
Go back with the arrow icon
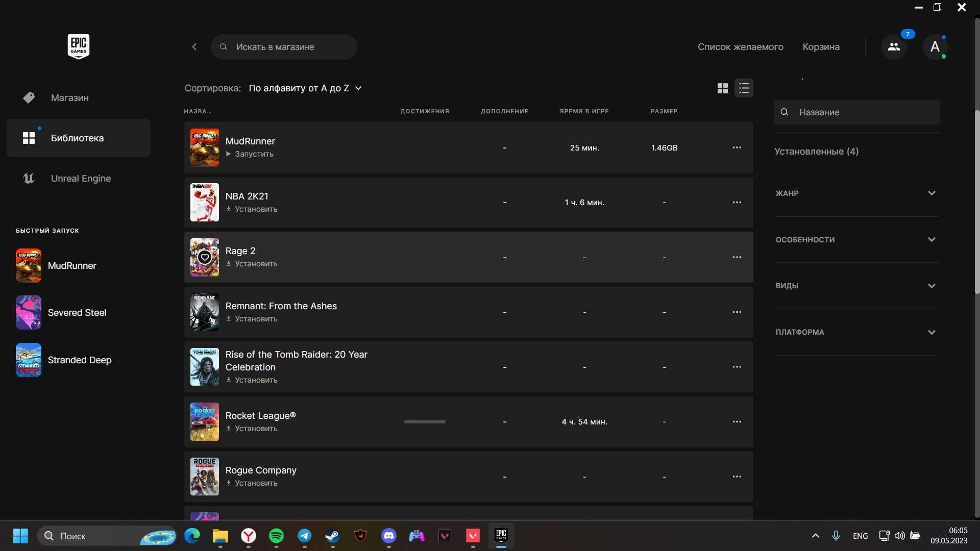194,47
